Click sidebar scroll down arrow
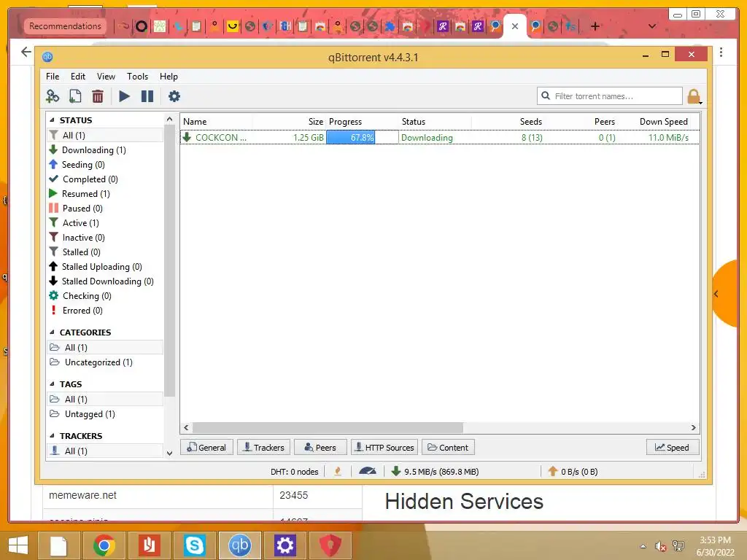Image resolution: width=747 pixels, height=560 pixels. 169,454
